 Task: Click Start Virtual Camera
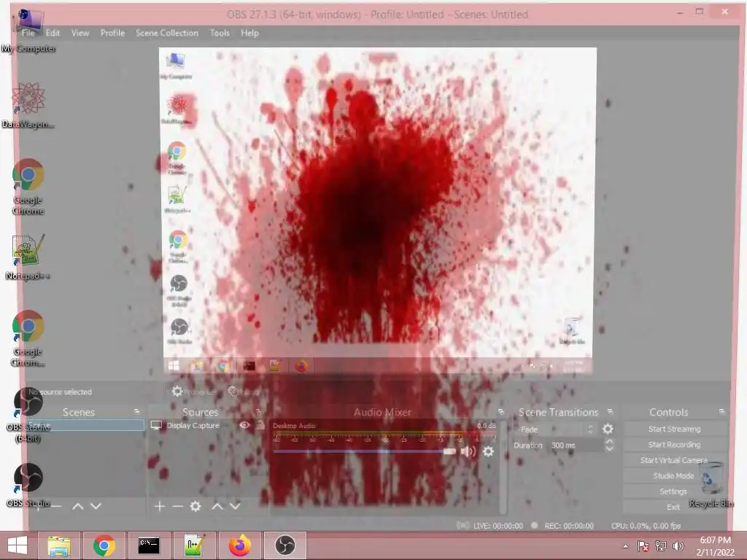click(x=675, y=460)
